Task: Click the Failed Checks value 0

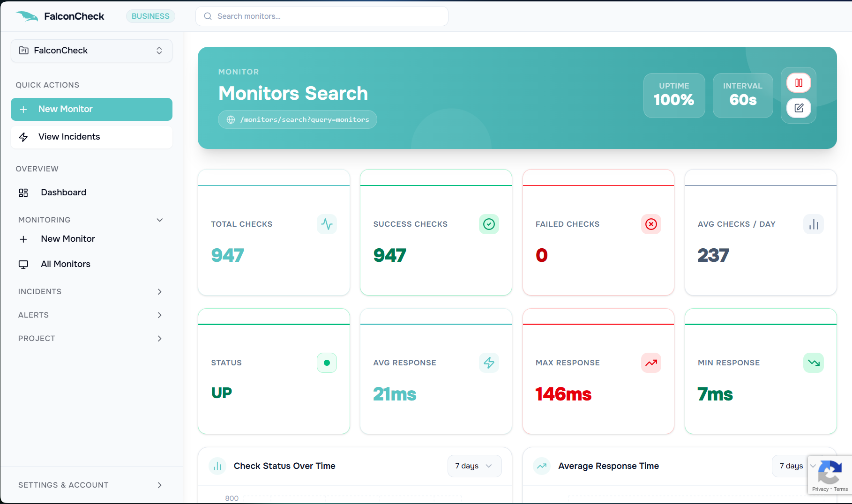Action: tap(541, 256)
